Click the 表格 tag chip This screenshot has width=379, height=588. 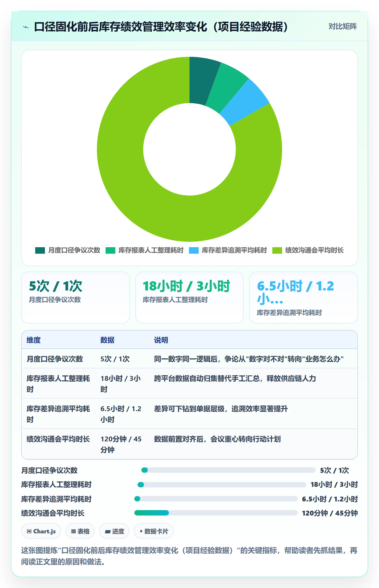coord(80,531)
